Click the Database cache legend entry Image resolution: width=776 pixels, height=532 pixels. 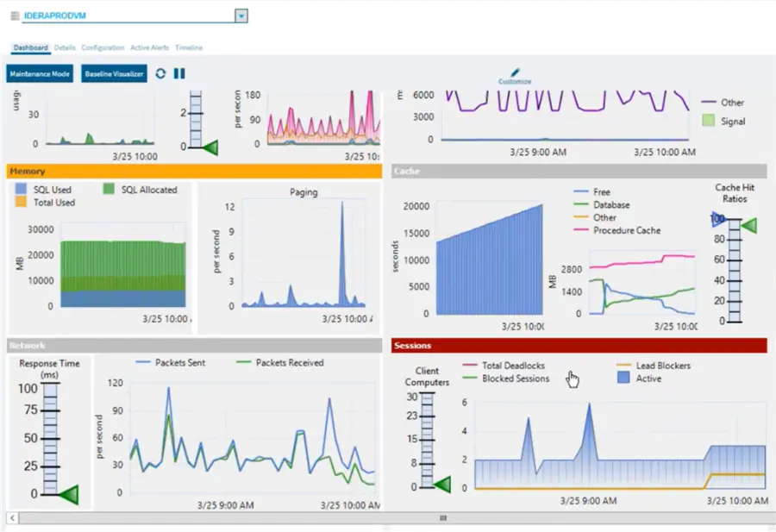pos(601,205)
